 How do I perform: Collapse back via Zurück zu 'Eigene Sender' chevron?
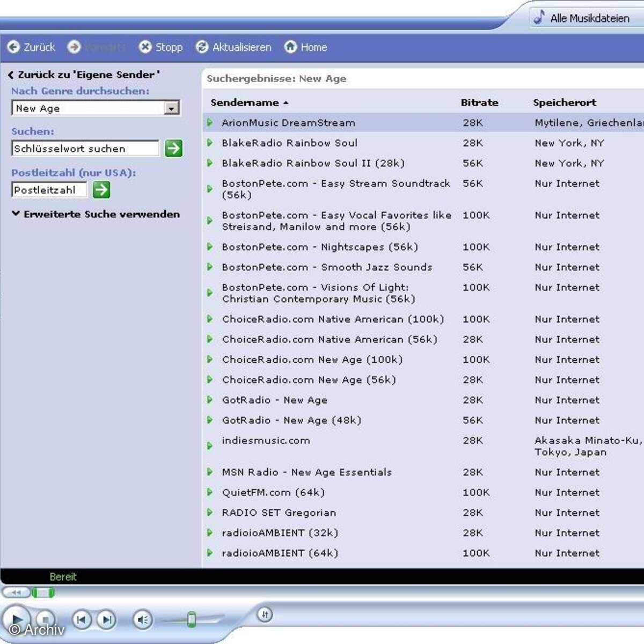pos(10,75)
